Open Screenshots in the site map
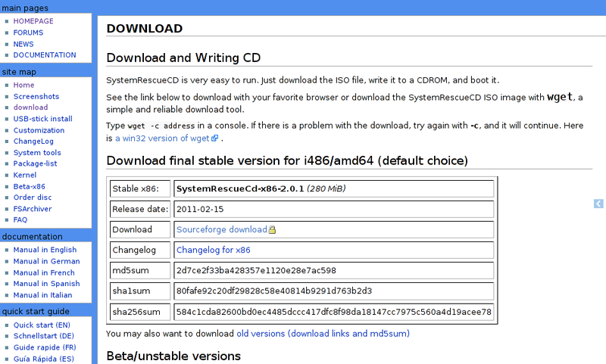The width and height of the screenshot is (606, 364). tap(36, 97)
